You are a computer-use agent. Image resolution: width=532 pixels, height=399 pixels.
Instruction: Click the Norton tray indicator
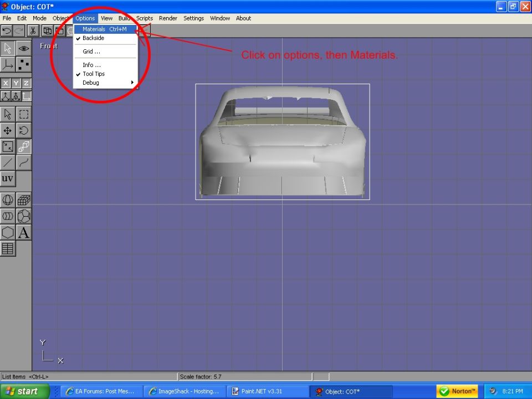point(457,391)
